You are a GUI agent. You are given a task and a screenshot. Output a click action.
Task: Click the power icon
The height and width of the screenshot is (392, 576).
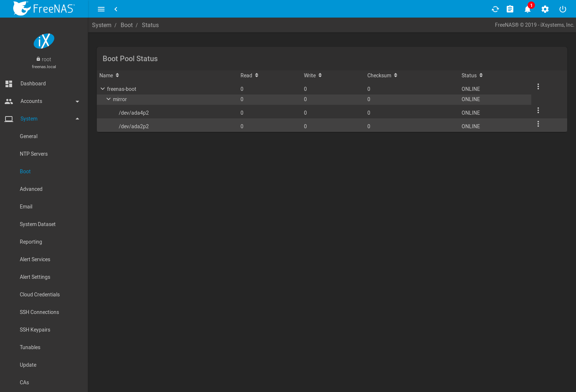(x=562, y=9)
